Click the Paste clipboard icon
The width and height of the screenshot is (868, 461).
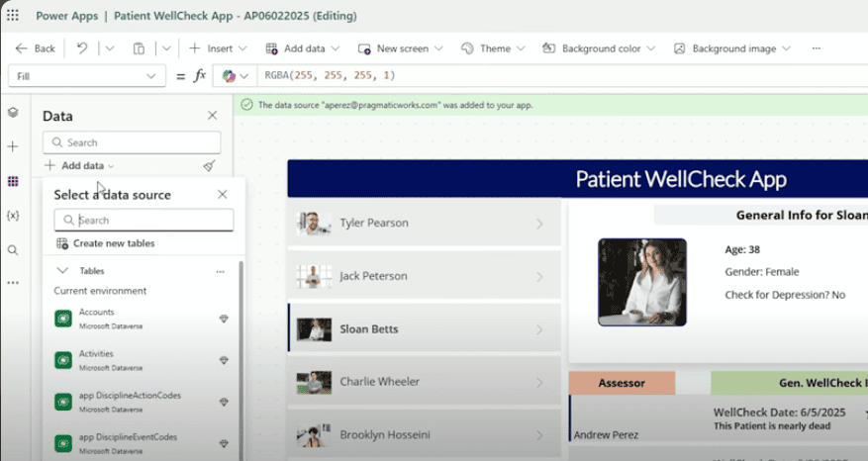coord(139,48)
